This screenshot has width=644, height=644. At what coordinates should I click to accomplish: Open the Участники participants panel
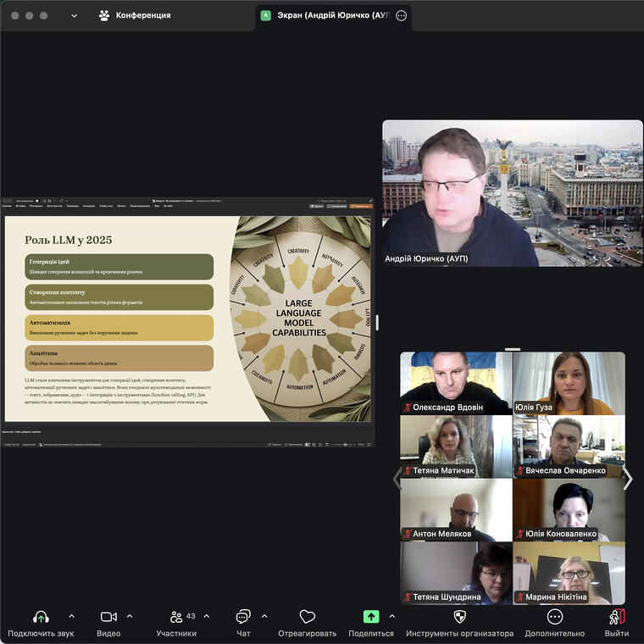point(176,617)
